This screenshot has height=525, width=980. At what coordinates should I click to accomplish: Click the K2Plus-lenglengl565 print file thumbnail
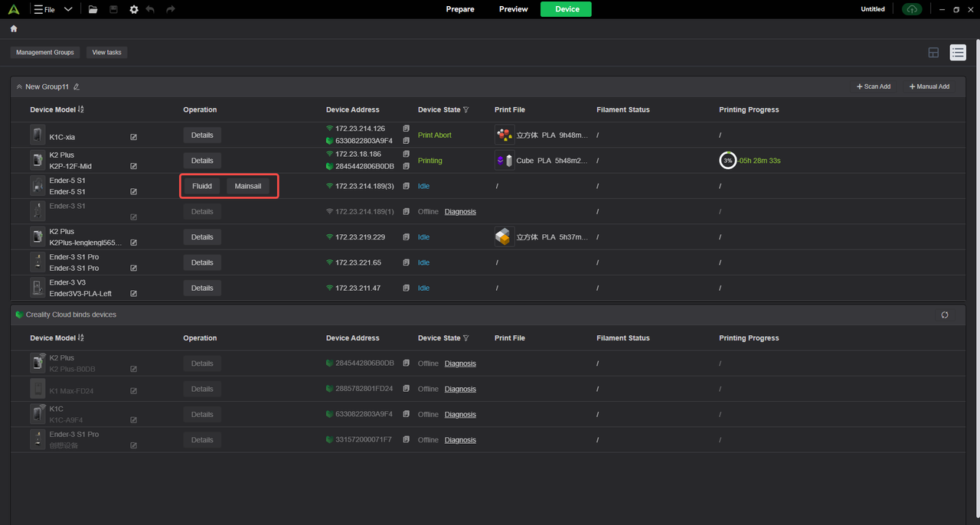tap(504, 237)
